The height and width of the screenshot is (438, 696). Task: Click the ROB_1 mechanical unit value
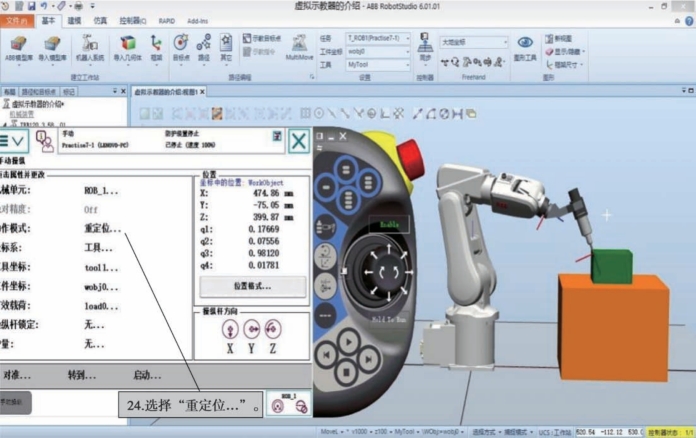(101, 191)
